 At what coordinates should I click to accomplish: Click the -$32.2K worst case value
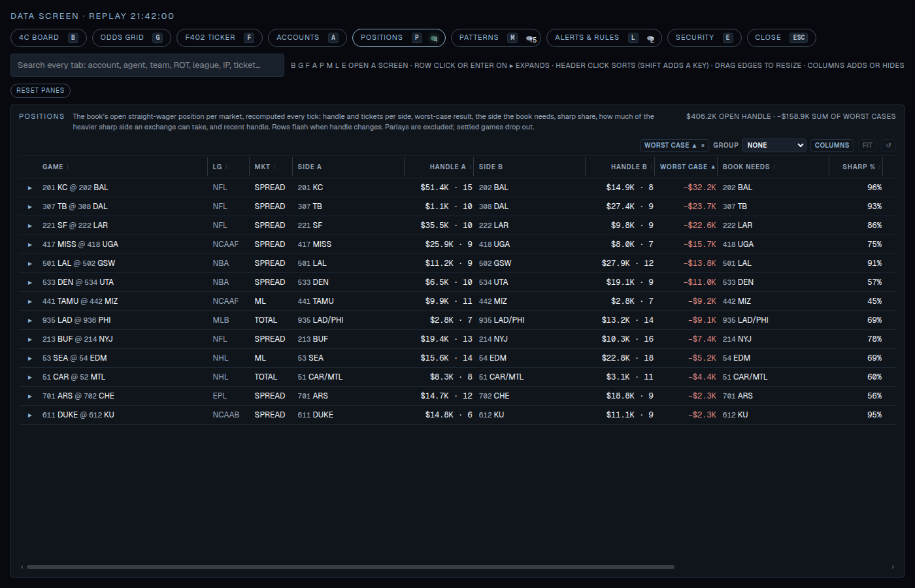(x=699, y=188)
